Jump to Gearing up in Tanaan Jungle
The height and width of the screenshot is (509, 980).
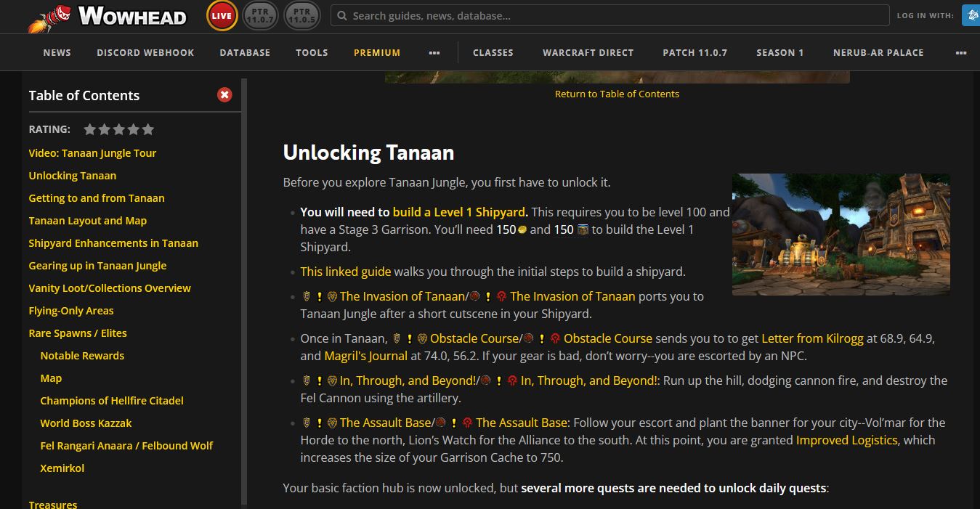point(97,266)
